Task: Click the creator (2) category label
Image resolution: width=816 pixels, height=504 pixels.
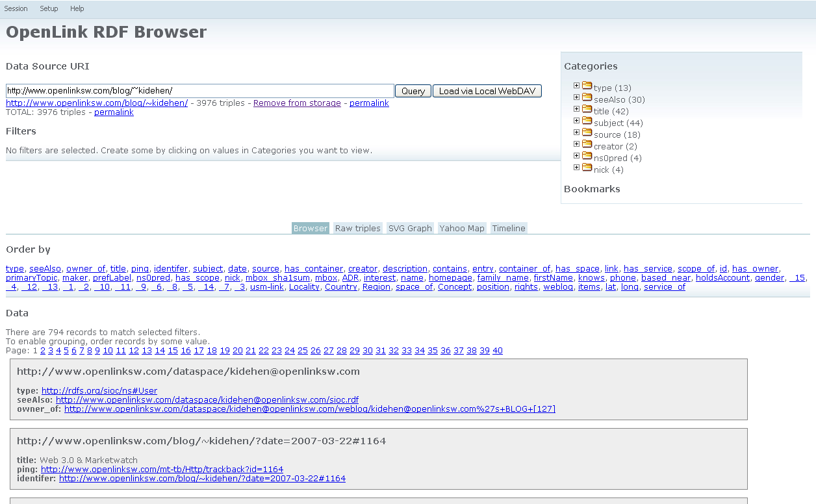Action: 615,146
